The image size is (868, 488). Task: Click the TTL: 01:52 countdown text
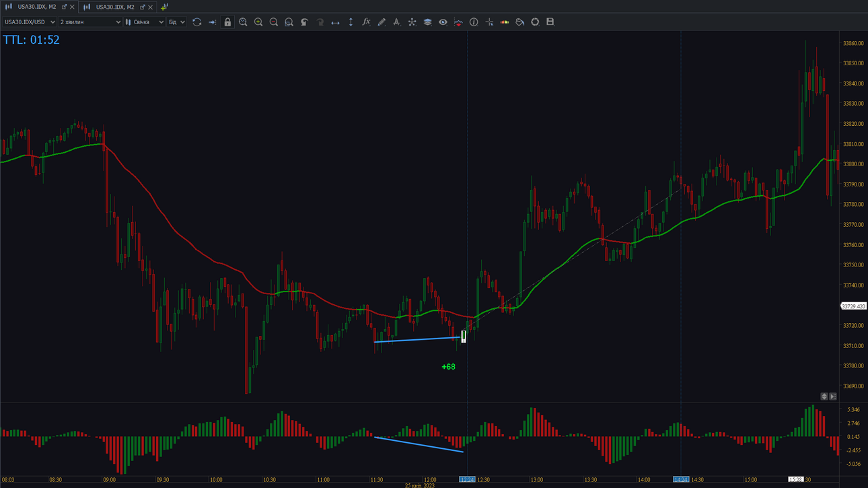pos(31,40)
